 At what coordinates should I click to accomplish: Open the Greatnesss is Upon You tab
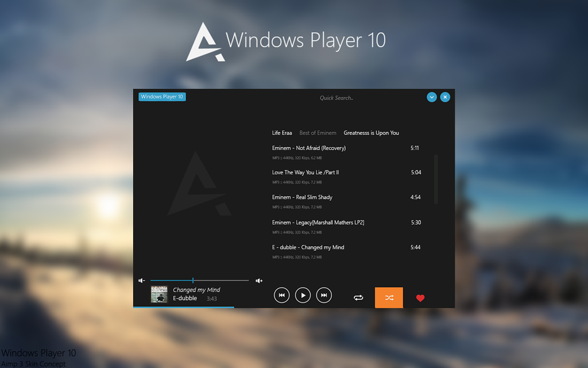pyautogui.click(x=372, y=133)
